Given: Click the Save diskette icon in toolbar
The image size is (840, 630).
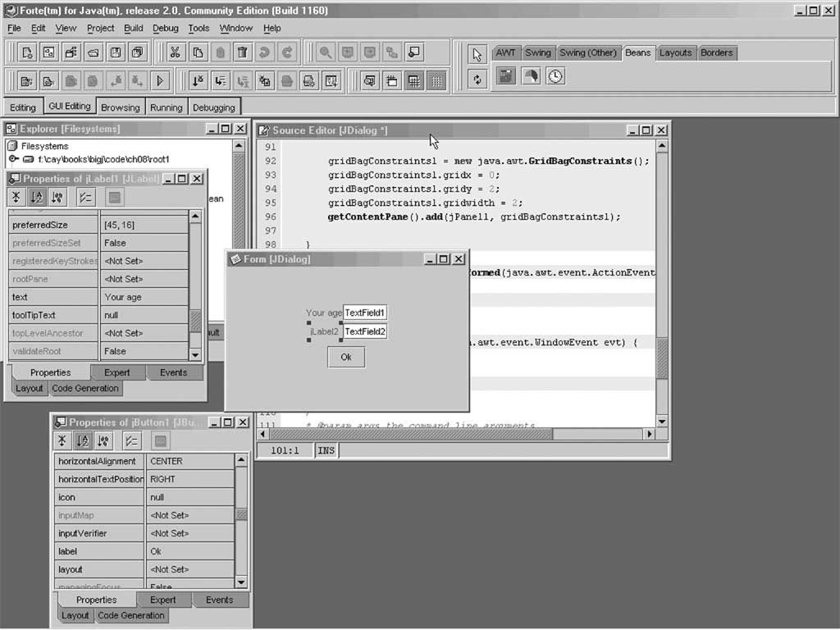Looking at the screenshot, I should point(116,52).
